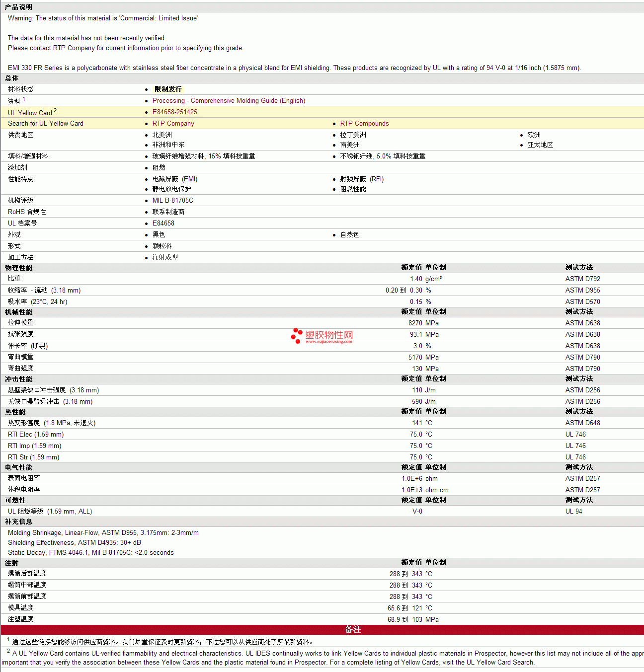Select tensile modulus value 8270
644x672 pixels.
[x=415, y=323]
